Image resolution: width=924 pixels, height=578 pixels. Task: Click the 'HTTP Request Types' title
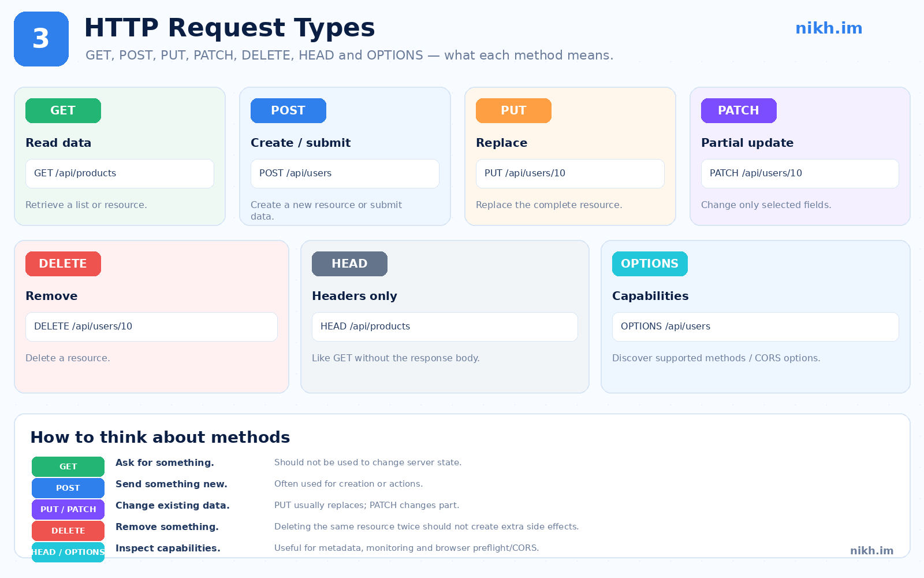230,28
